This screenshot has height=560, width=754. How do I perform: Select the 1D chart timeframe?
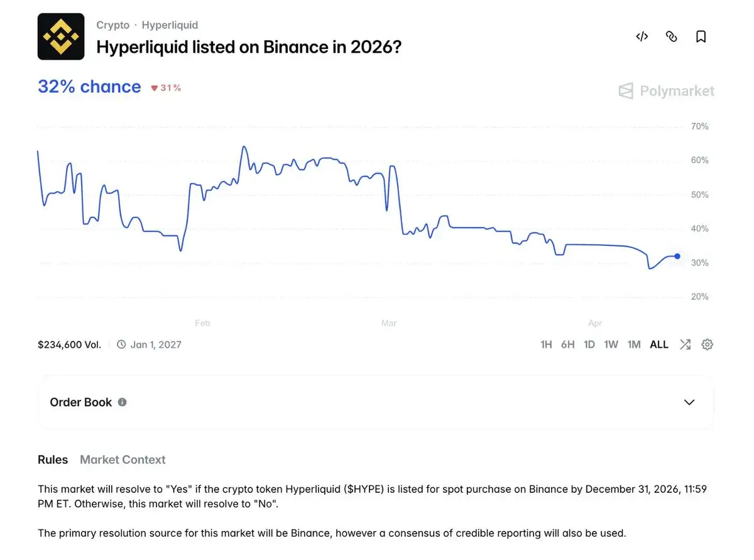coord(589,344)
